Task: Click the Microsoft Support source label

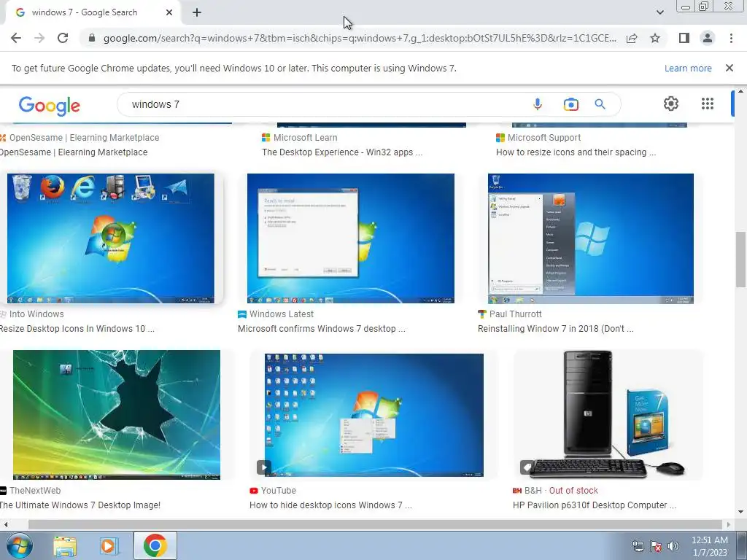Action: (x=543, y=138)
